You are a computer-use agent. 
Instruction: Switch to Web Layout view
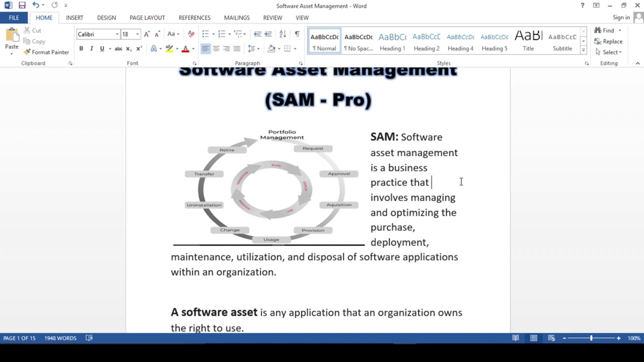tap(551, 338)
